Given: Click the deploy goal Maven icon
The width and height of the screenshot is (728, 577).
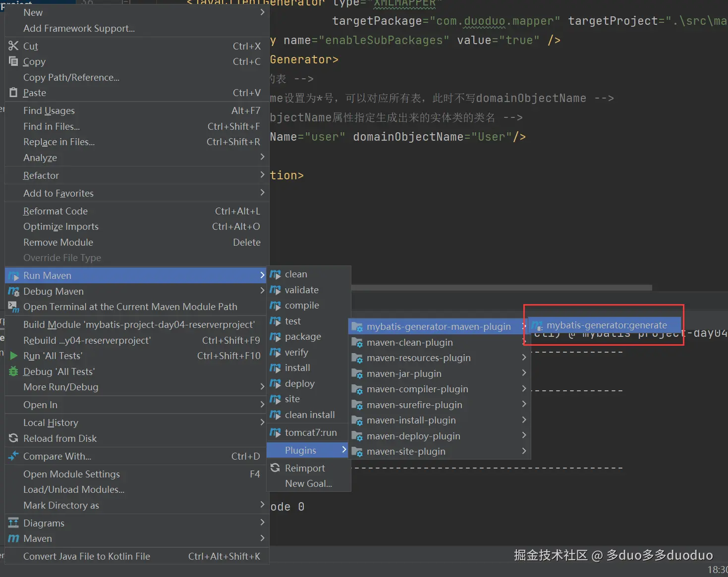Looking at the screenshot, I should (275, 383).
